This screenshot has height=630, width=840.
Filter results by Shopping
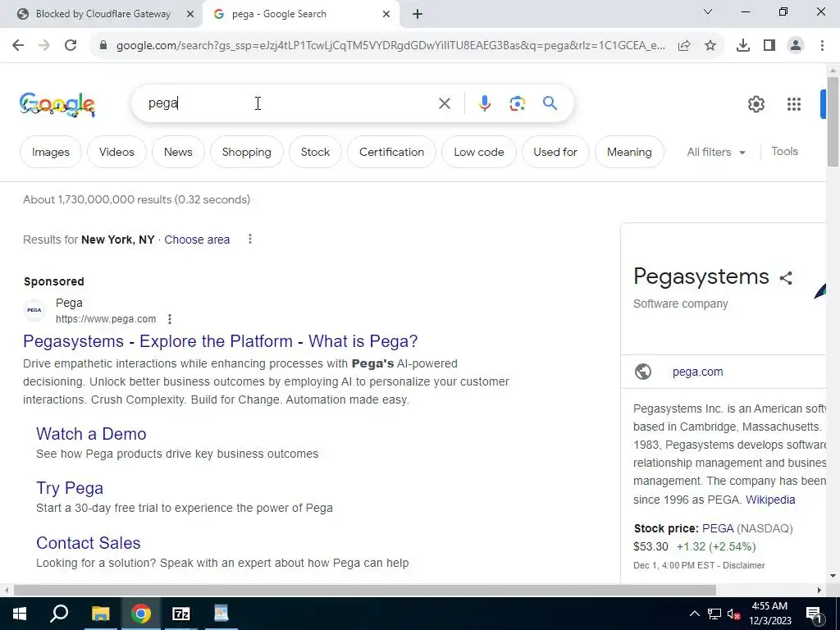click(x=246, y=152)
